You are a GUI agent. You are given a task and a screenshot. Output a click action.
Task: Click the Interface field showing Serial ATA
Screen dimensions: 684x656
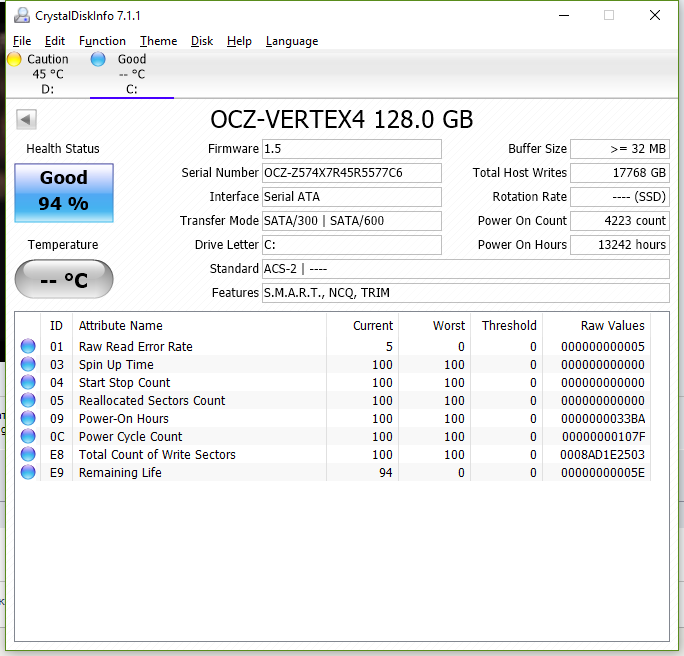pos(352,197)
